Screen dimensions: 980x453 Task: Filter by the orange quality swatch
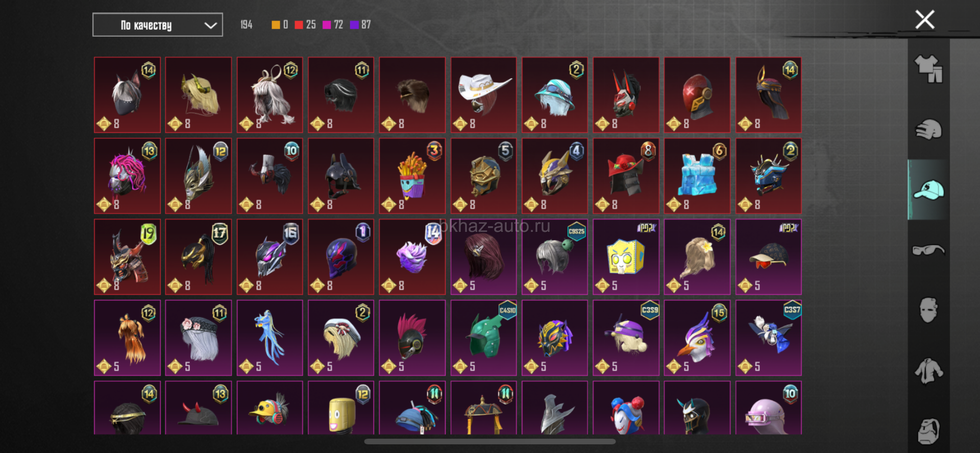click(280, 25)
